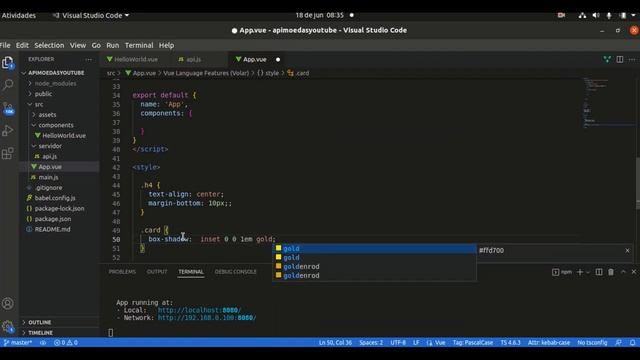
Task: Click master branch in status bar
Action: tap(18, 342)
